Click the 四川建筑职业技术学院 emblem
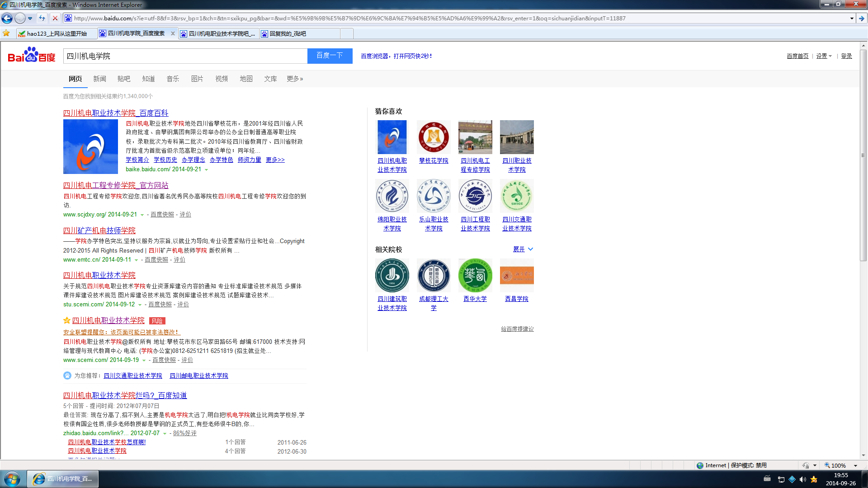Image resolution: width=868 pixels, height=488 pixels. pyautogui.click(x=392, y=275)
